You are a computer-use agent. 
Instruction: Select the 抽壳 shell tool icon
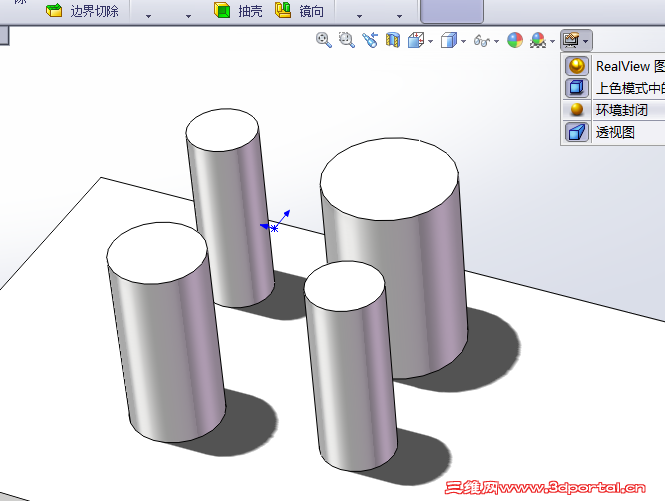coord(222,10)
